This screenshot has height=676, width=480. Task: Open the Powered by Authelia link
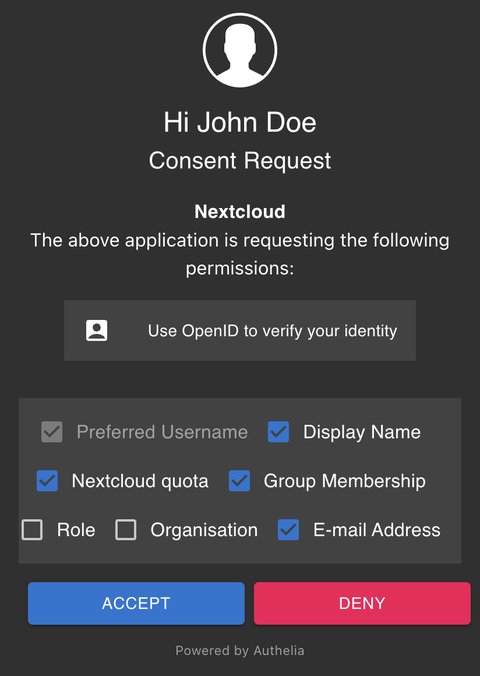click(240, 650)
